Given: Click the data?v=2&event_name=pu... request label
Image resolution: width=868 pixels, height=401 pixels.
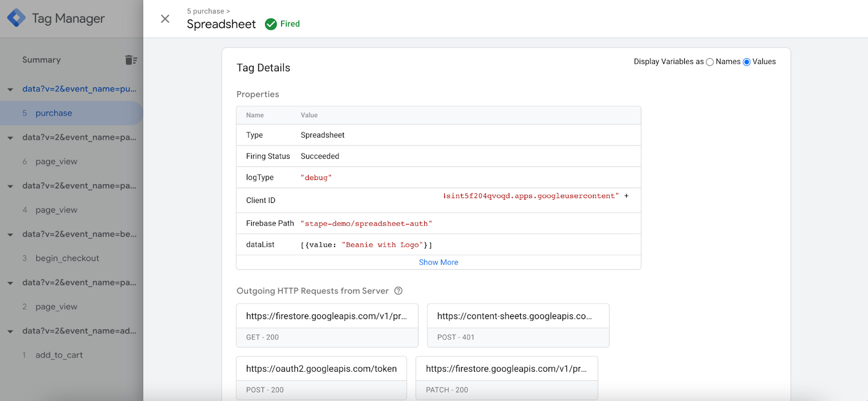Looking at the screenshot, I should click(79, 89).
